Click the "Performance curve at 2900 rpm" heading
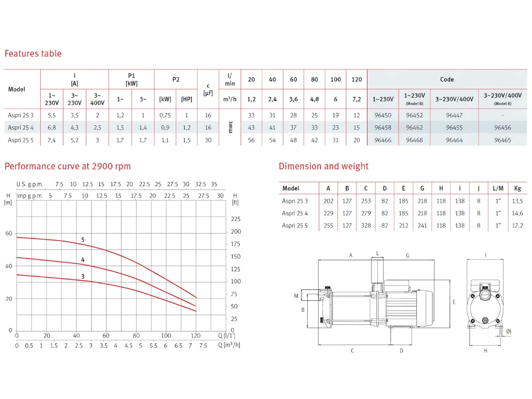 click(x=67, y=167)
